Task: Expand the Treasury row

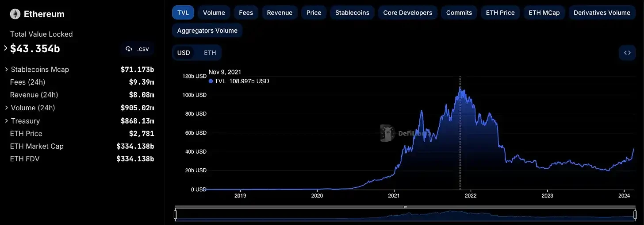Action: pos(6,121)
